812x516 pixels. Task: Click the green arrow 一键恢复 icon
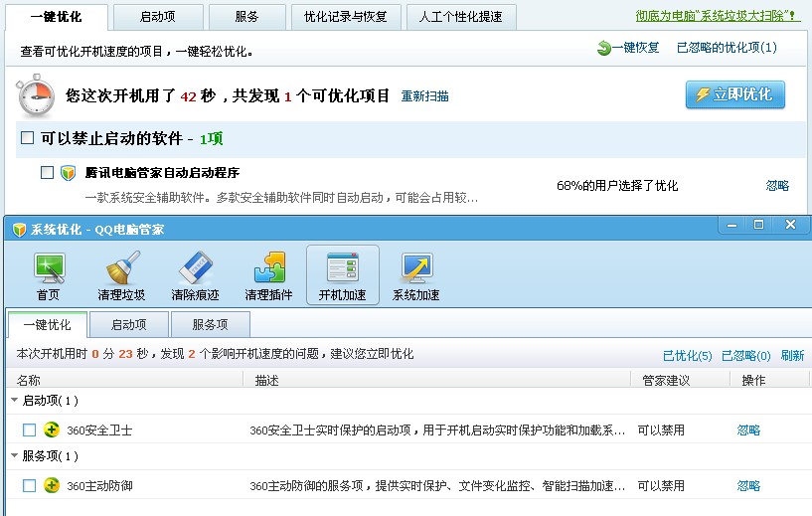(x=604, y=48)
